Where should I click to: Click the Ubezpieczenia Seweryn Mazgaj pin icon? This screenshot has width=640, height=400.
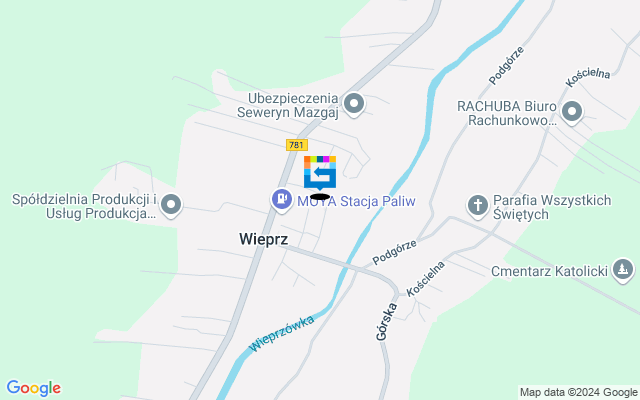(353, 104)
